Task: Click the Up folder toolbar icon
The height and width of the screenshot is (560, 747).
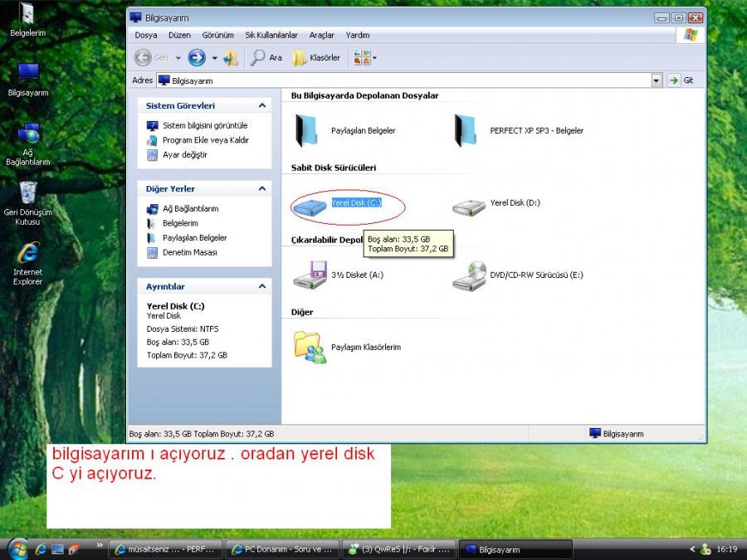Action: [230, 57]
